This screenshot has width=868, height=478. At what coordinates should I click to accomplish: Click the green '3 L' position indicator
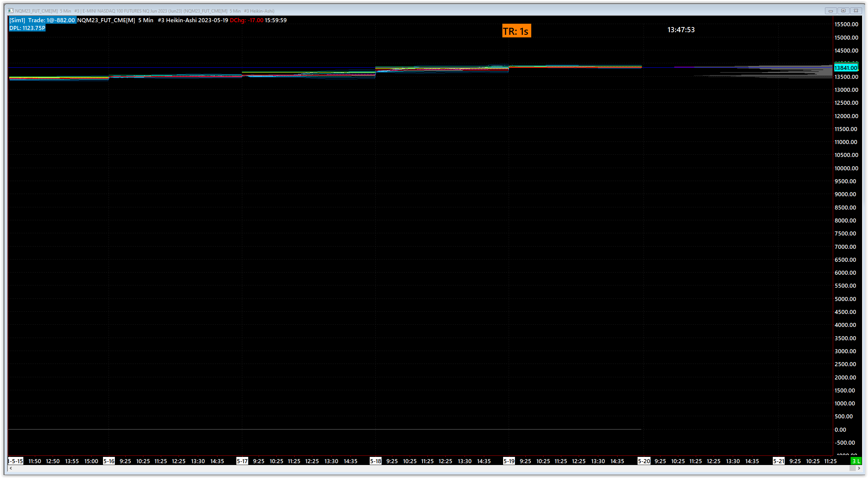(856, 461)
